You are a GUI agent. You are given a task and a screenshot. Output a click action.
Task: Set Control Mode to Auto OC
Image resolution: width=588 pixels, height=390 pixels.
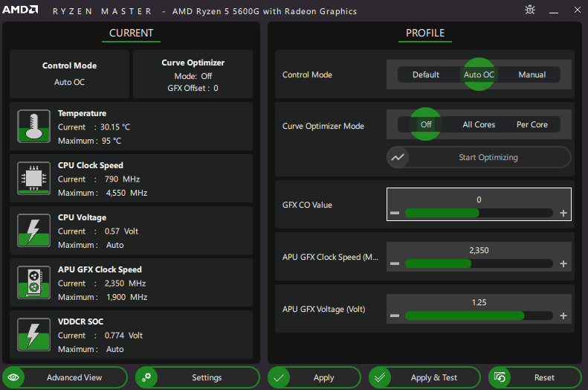pyautogui.click(x=479, y=74)
